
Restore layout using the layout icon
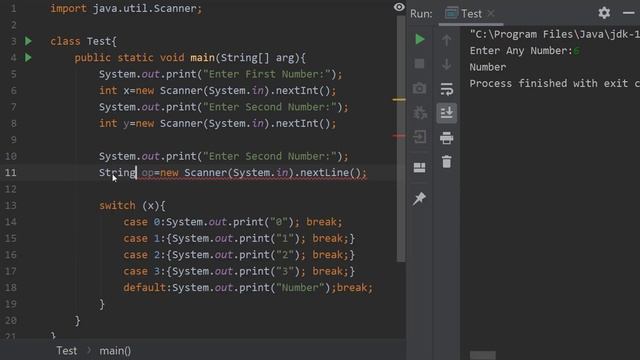(x=420, y=167)
